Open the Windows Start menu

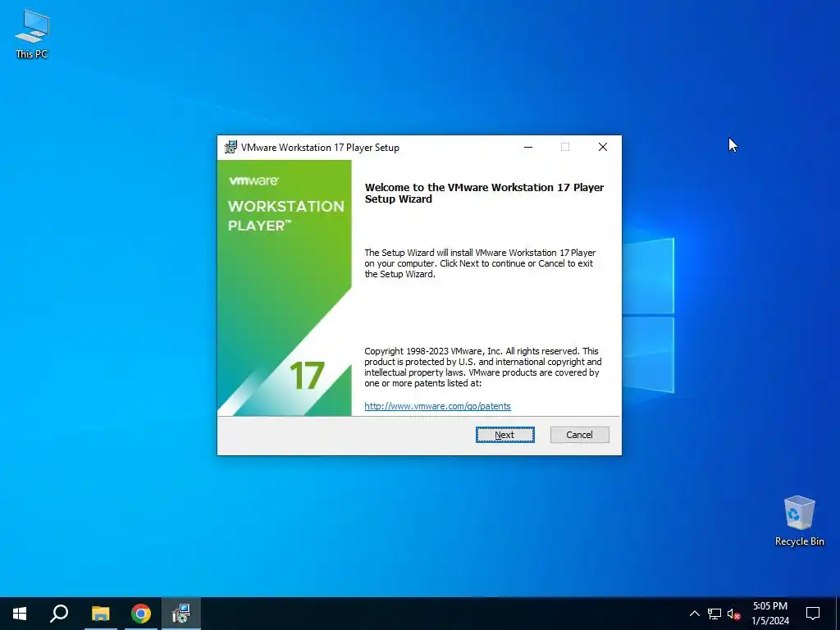(20, 614)
